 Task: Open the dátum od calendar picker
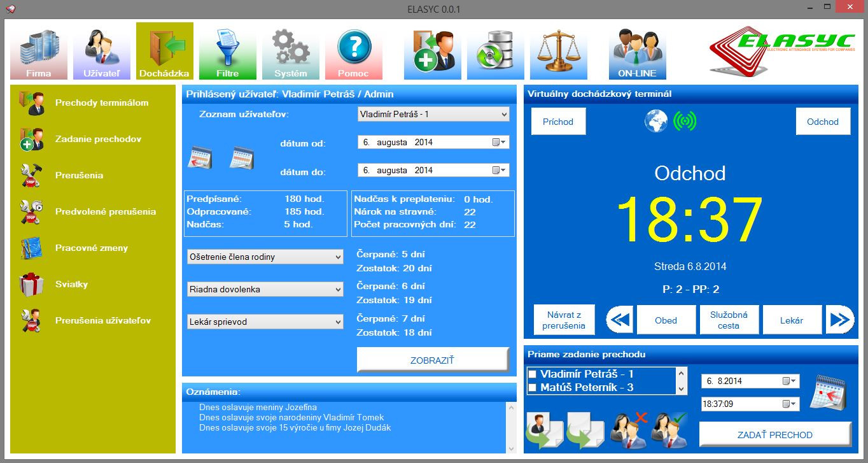500,143
